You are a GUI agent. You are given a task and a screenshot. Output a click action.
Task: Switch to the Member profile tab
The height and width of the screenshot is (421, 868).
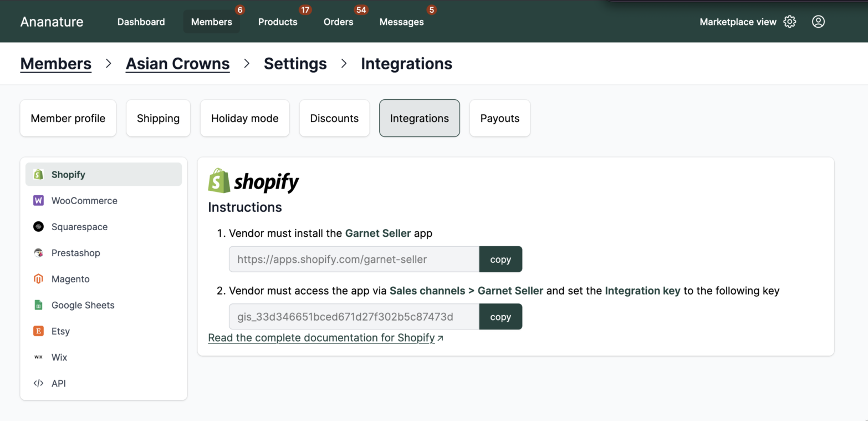(68, 118)
